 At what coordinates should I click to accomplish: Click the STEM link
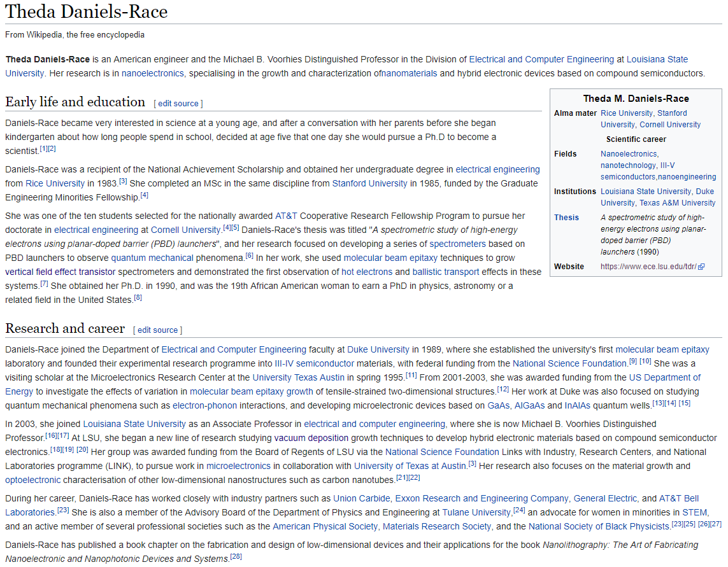[x=695, y=512]
